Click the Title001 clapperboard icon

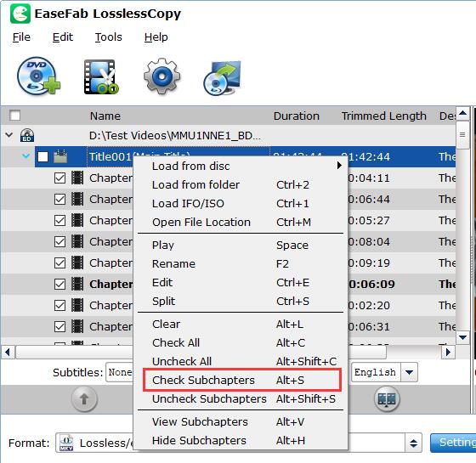tap(60, 156)
